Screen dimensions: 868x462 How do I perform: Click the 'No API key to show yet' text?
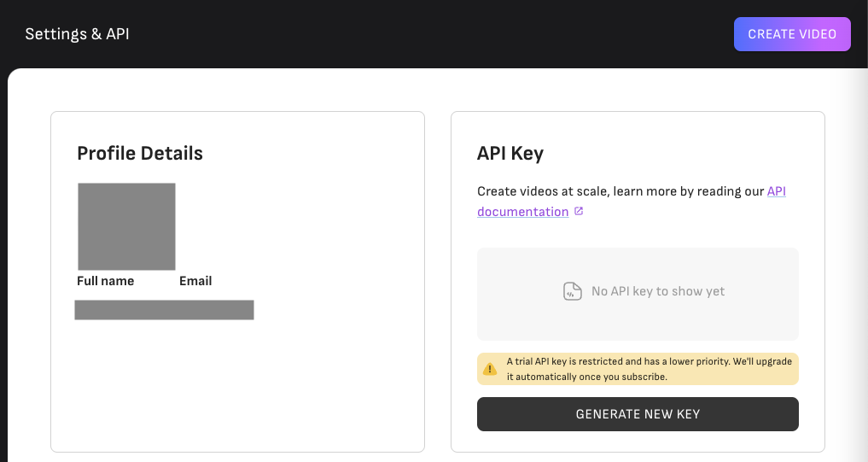[x=658, y=291]
